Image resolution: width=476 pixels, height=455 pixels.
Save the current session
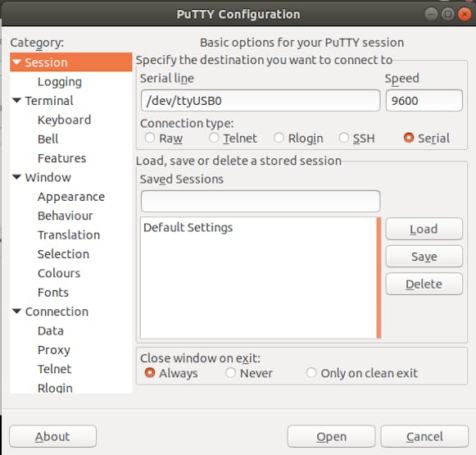tap(424, 257)
